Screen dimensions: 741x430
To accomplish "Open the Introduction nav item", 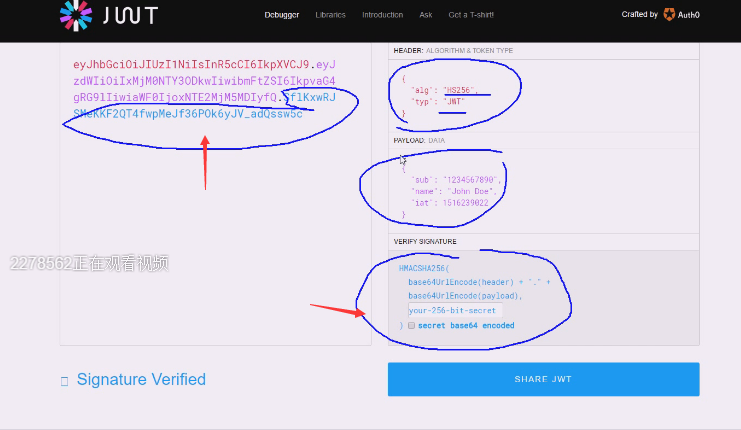I will (x=382, y=15).
